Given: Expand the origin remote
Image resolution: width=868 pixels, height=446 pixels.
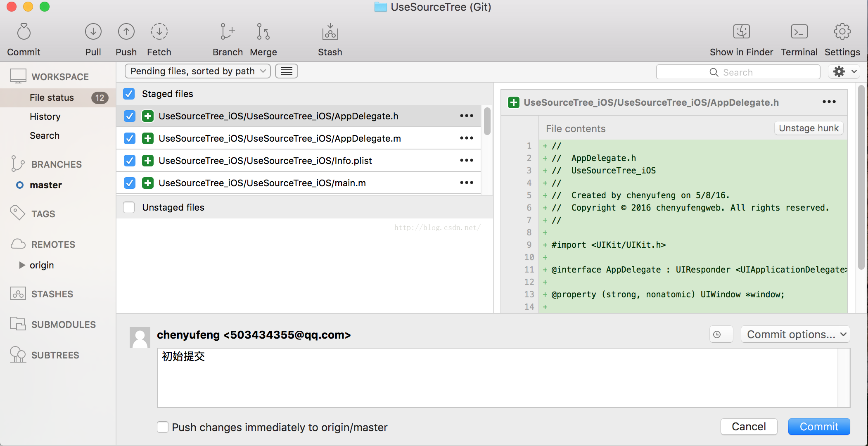Looking at the screenshot, I should coord(22,265).
